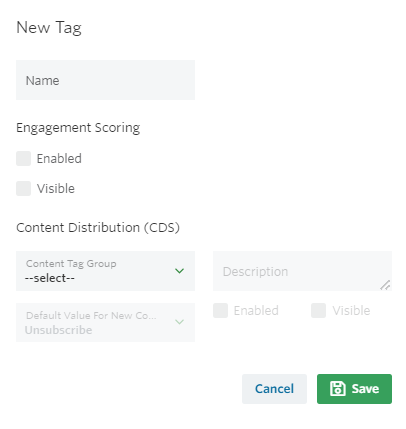Click the Content Distribution (CDS) heading

(x=98, y=228)
